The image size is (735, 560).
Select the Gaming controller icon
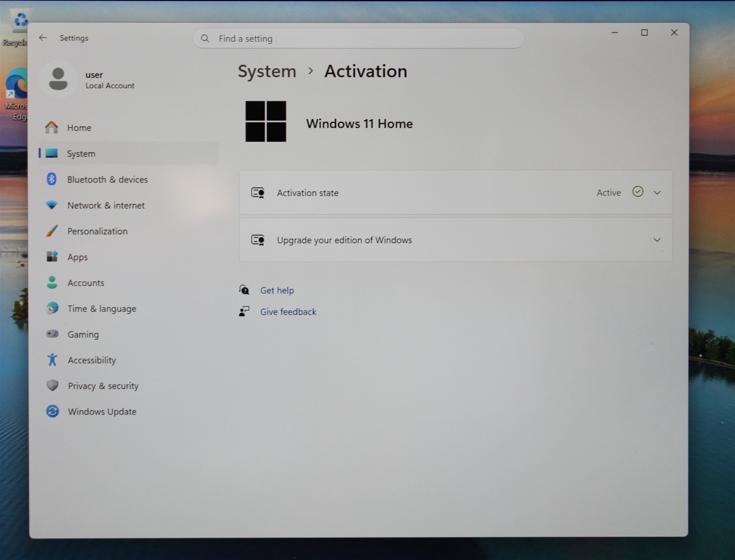[52, 334]
